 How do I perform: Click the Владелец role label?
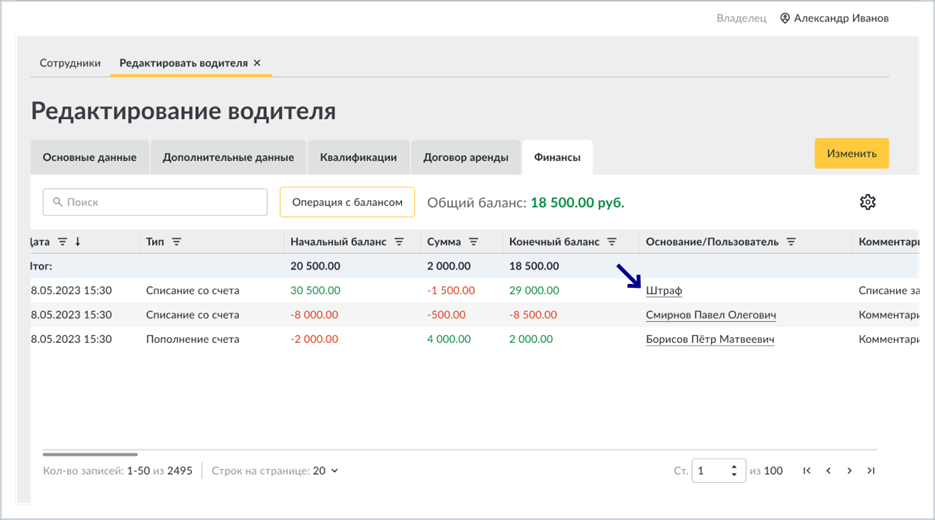pyautogui.click(x=741, y=18)
